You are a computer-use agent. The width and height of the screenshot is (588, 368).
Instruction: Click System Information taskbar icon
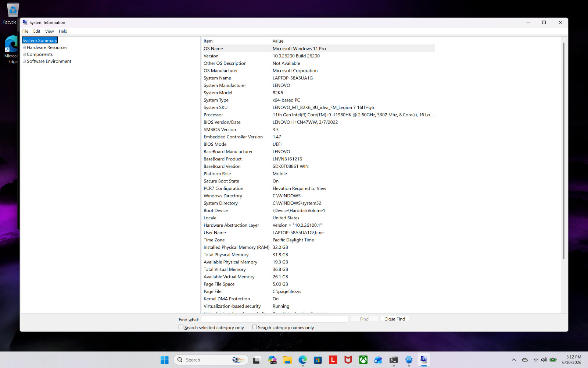(x=424, y=360)
